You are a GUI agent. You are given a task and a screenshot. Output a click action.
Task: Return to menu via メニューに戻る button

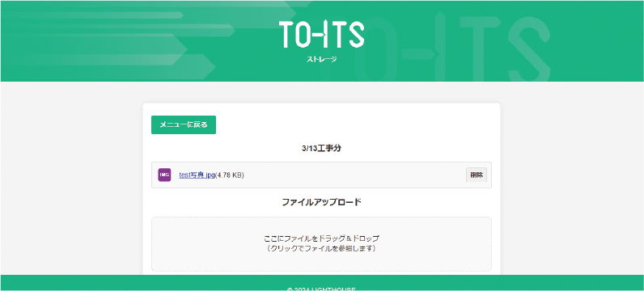(x=184, y=124)
